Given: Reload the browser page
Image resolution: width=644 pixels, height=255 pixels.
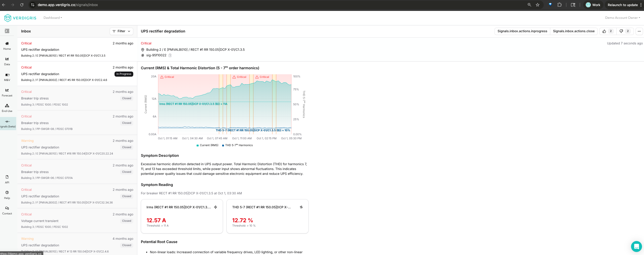Looking at the screenshot, I should coord(22,5).
